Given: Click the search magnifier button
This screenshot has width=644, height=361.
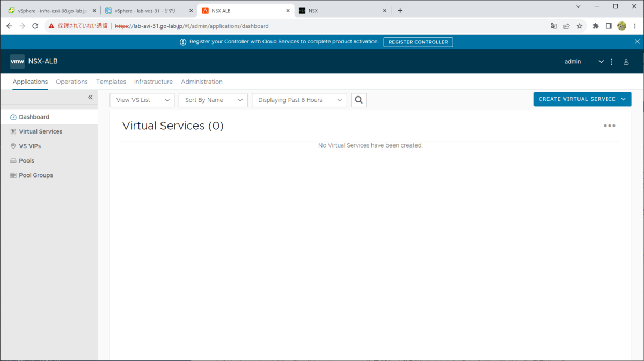Looking at the screenshot, I should [x=358, y=100].
